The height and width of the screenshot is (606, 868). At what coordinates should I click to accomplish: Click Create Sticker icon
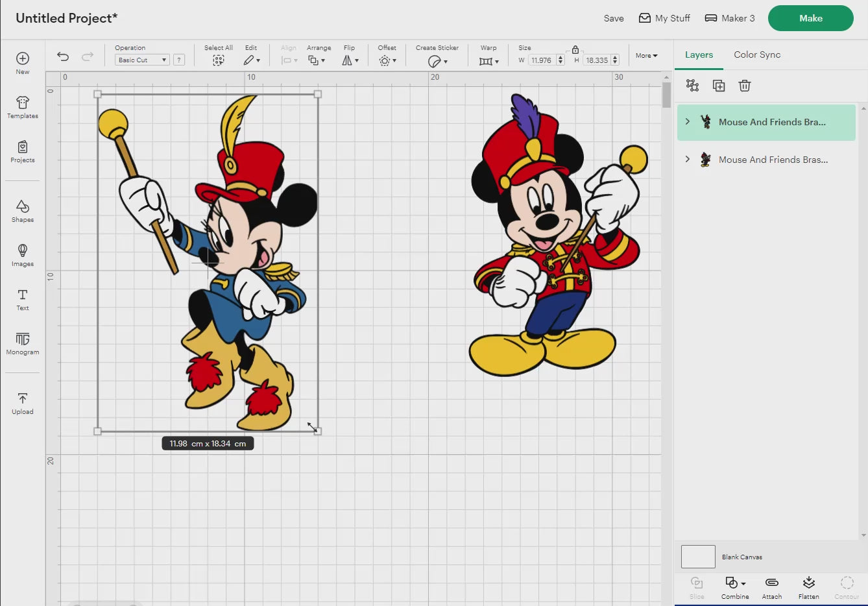437,61
